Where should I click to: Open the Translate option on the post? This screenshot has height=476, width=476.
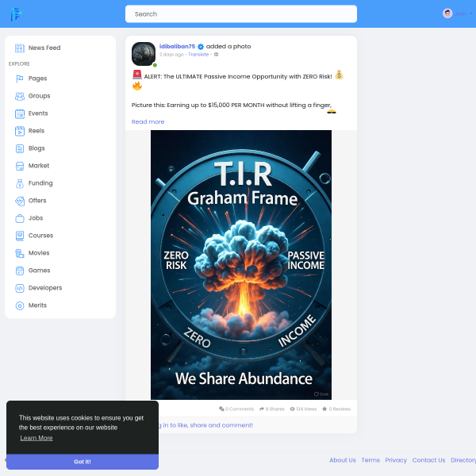[x=198, y=55]
